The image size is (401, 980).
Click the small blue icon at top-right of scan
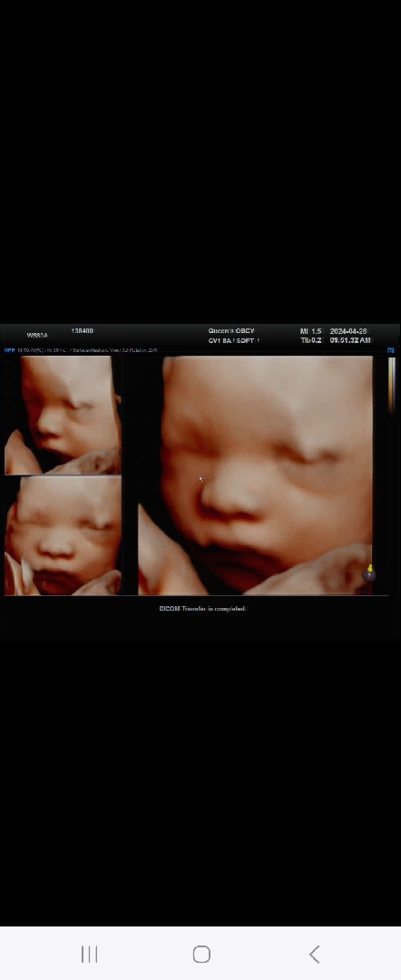391,350
